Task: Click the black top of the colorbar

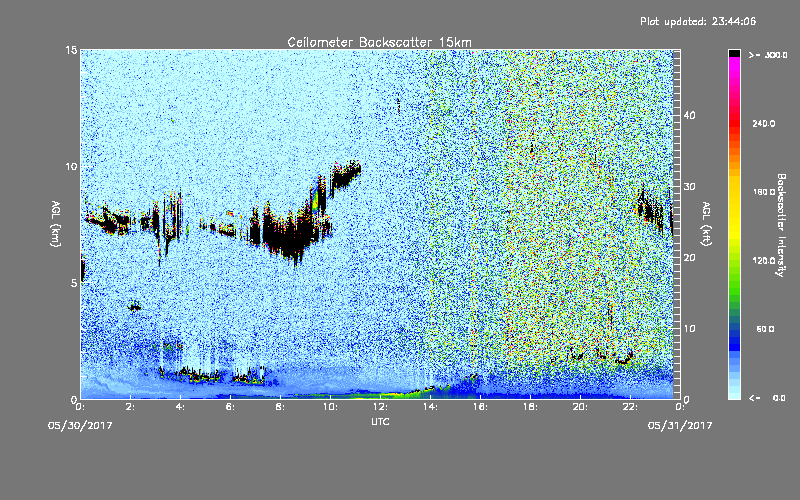Action: click(734, 53)
